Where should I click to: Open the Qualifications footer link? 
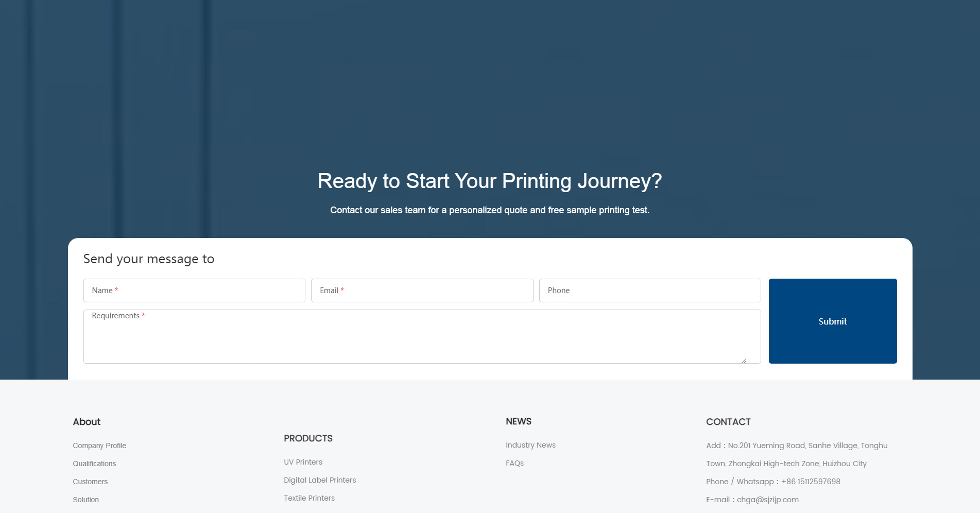pos(94,464)
